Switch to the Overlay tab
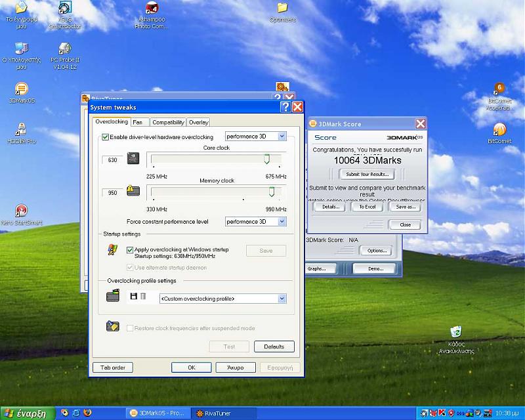The image size is (525, 420). coord(199,122)
